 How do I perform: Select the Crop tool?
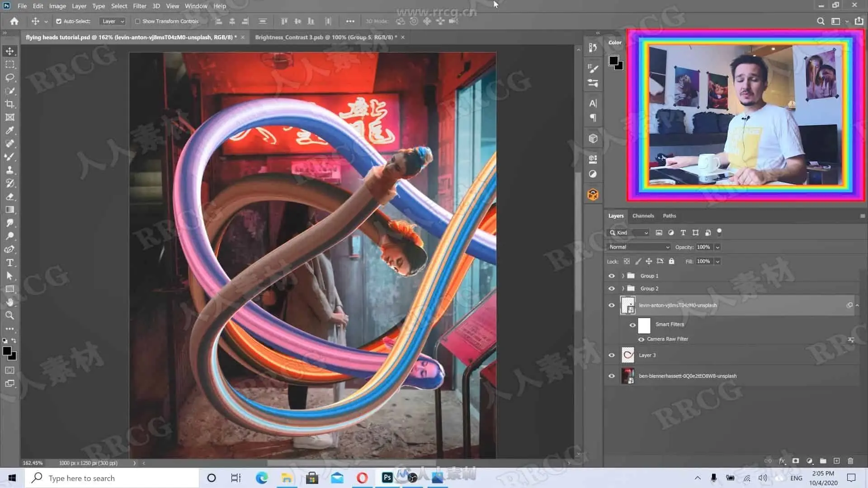10,104
